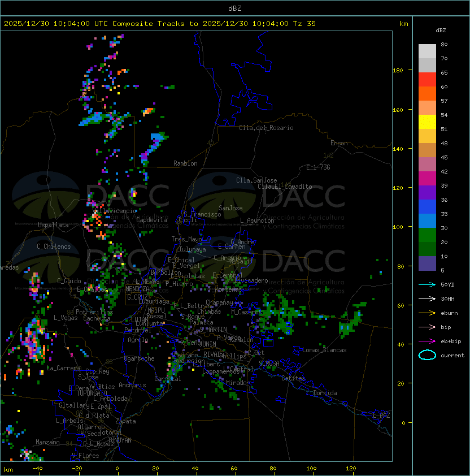Click the C_Chilenos map label
The image size is (470, 476).
click(54, 246)
